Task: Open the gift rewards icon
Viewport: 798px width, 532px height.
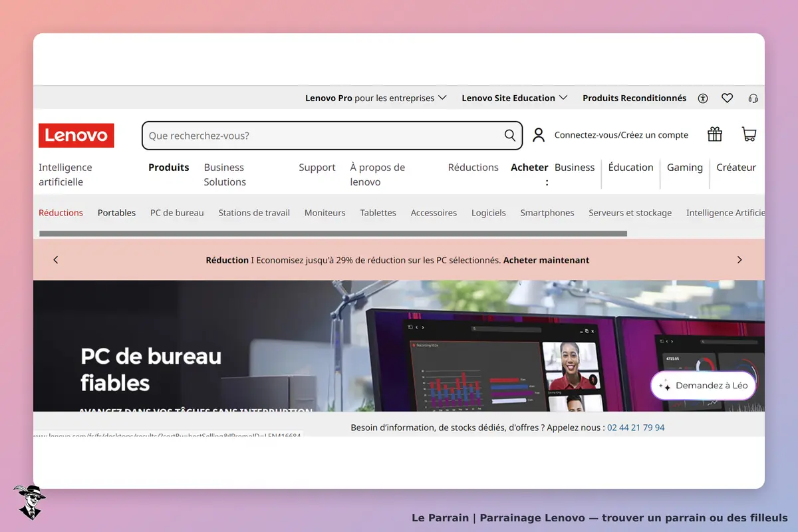Action: 715,134
